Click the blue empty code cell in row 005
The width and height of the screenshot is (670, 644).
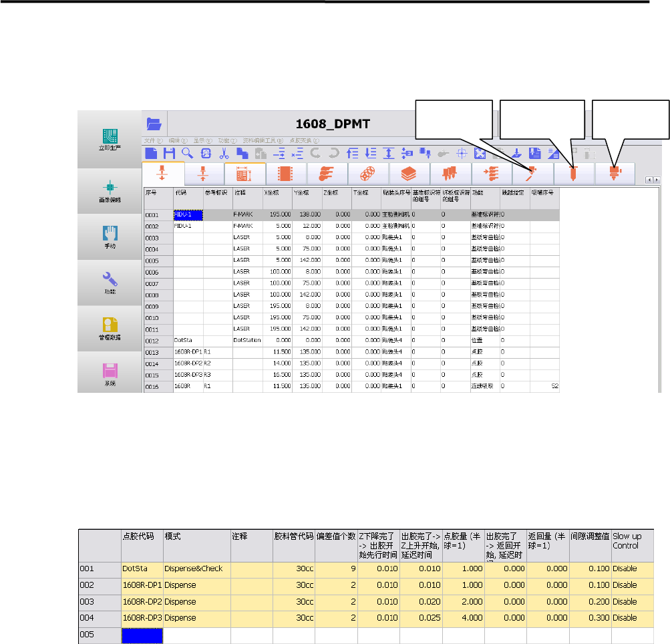142,635
